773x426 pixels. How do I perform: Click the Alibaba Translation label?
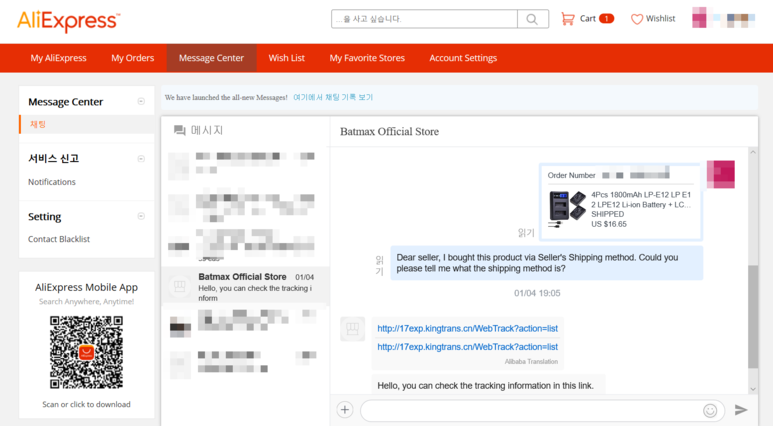coord(531,361)
